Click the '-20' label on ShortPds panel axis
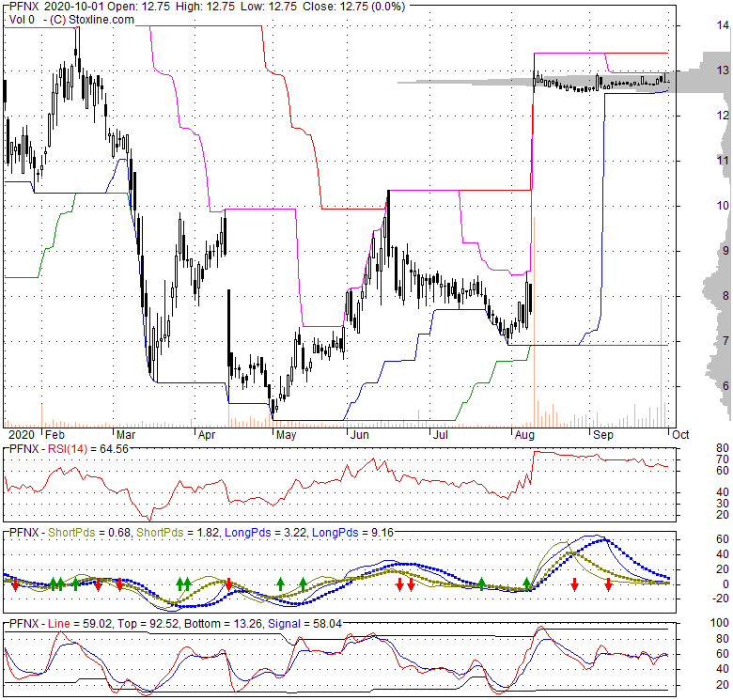The width and height of the screenshot is (733, 700). coord(721,599)
